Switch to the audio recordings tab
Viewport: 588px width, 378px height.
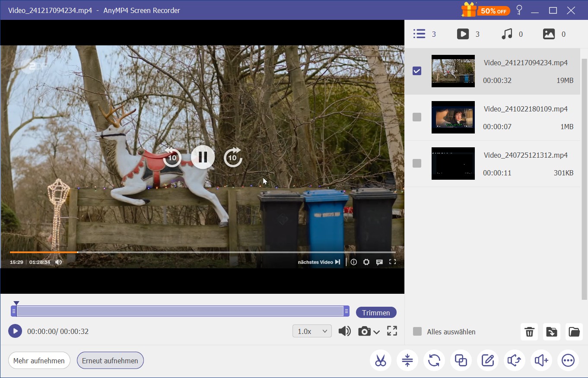click(506, 34)
